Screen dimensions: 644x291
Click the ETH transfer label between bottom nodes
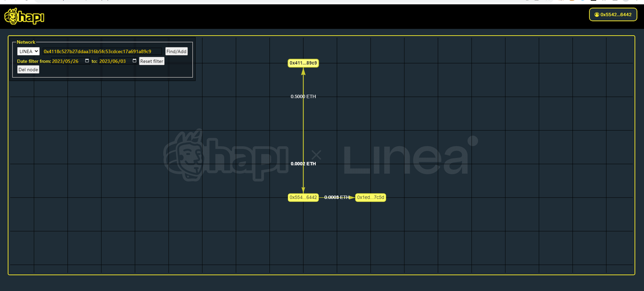tap(337, 198)
